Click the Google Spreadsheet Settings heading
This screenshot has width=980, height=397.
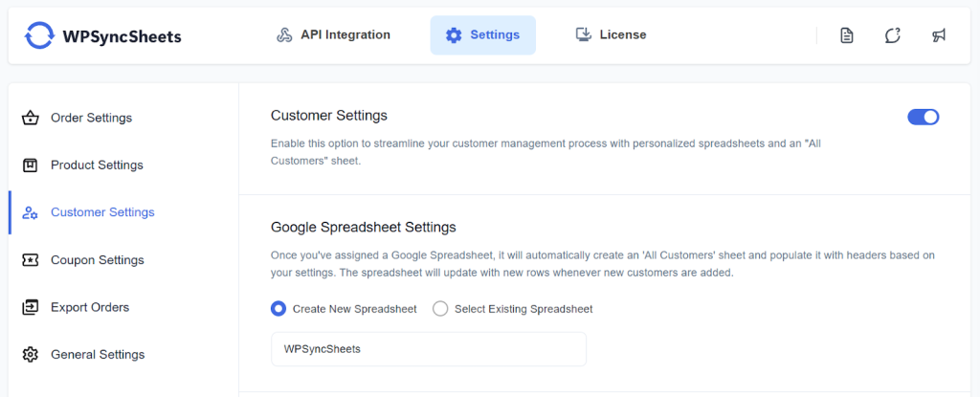(x=363, y=227)
